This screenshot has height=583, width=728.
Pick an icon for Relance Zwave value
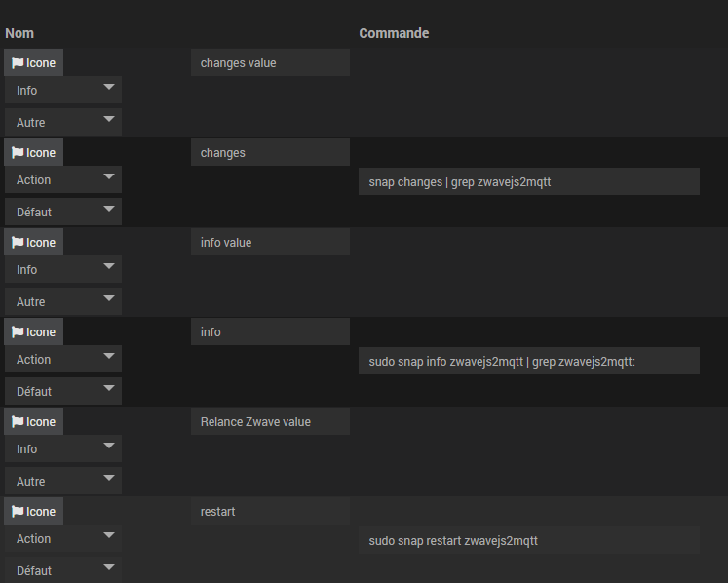tap(33, 421)
